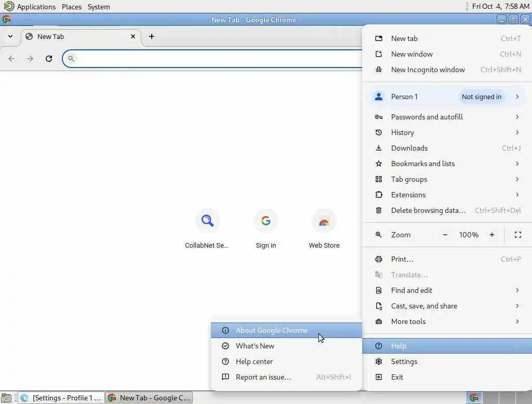Expand the Find and edit submenu arrow
The width and height of the screenshot is (532, 404).
coord(517,290)
